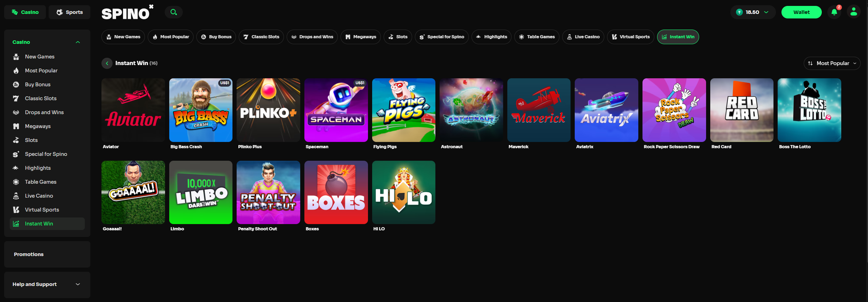Launch the Penalty Shoot Out game thumbnail
This screenshot has height=302, width=868.
[x=268, y=192]
